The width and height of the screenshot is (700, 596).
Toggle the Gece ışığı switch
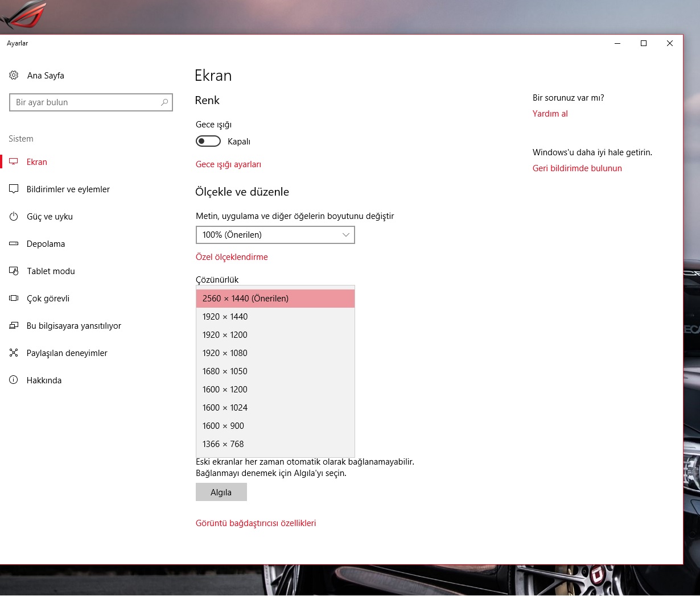(208, 141)
